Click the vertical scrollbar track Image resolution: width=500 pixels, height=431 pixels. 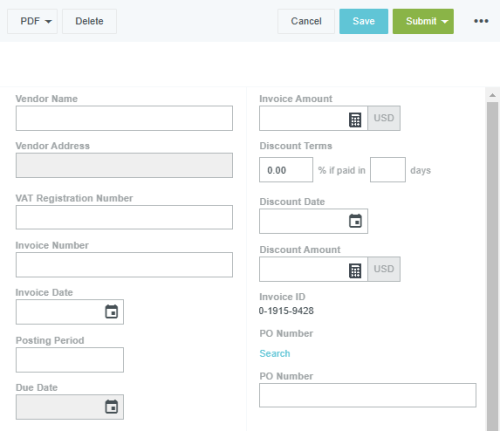tap(492, 267)
